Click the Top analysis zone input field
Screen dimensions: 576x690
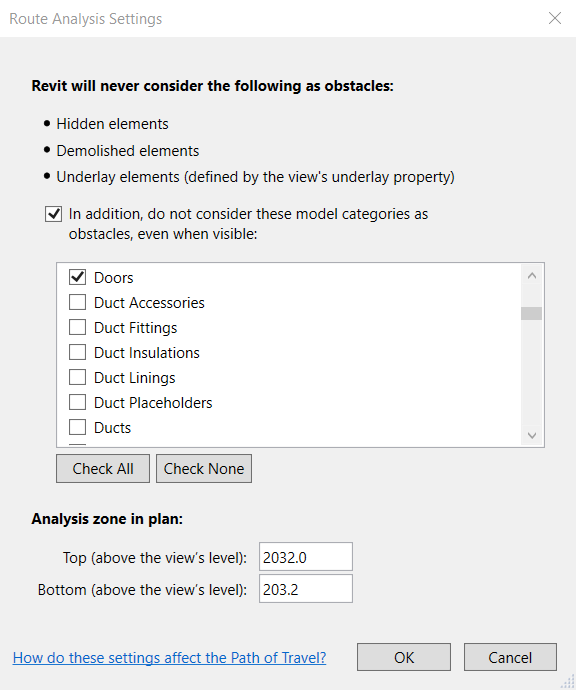pyautogui.click(x=306, y=557)
